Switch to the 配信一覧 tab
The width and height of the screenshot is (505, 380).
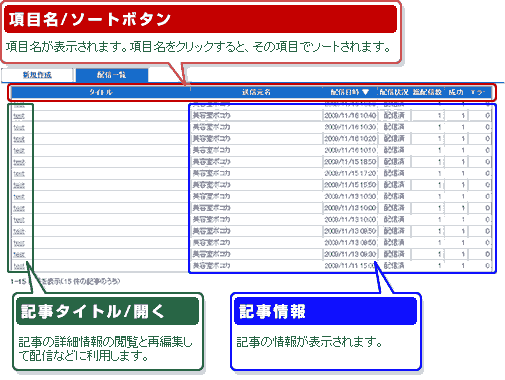click(112, 75)
